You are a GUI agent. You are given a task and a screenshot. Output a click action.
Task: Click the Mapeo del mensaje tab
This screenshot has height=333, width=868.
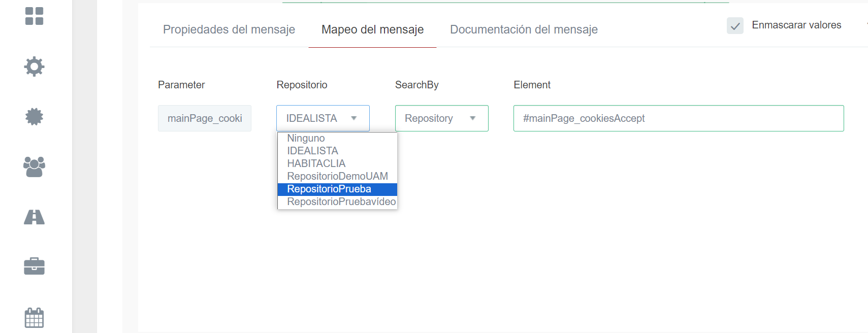pos(372,29)
